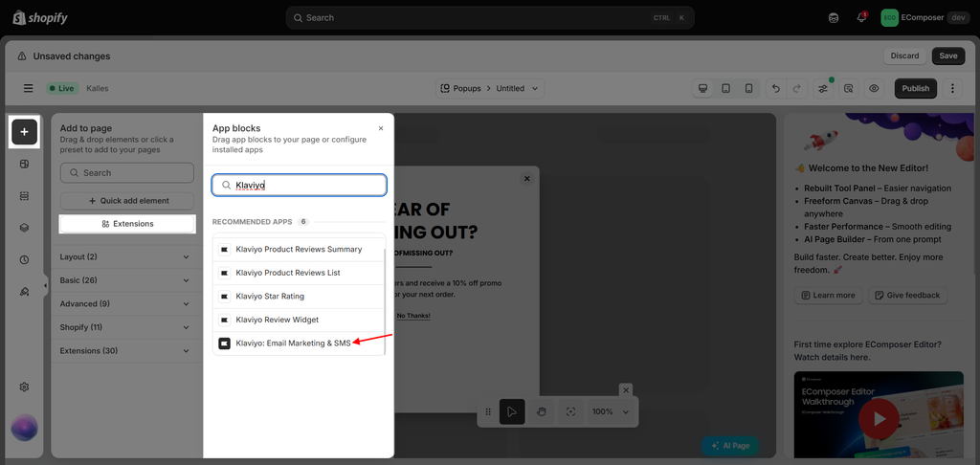Open the EComposer account menu

(x=925, y=17)
